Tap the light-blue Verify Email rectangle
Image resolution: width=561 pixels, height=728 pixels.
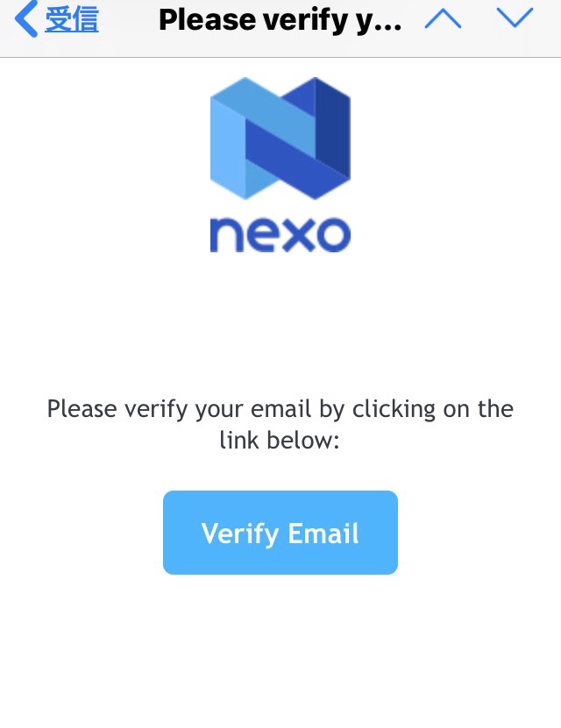(x=280, y=533)
